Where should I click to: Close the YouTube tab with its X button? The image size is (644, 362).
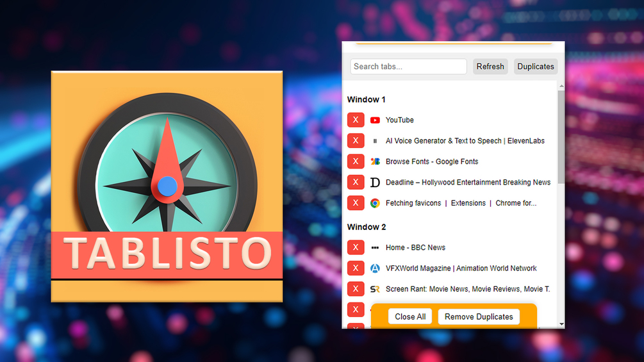(356, 120)
